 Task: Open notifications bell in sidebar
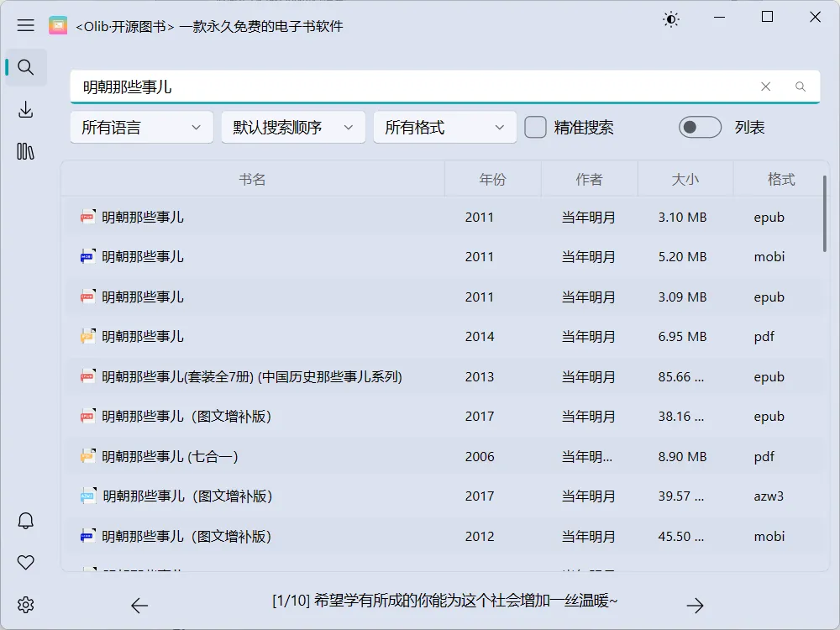[x=26, y=521]
